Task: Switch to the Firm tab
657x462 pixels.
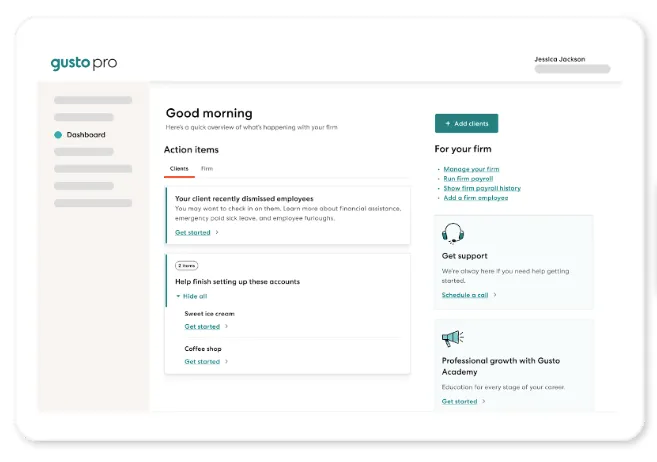Action: click(207, 169)
